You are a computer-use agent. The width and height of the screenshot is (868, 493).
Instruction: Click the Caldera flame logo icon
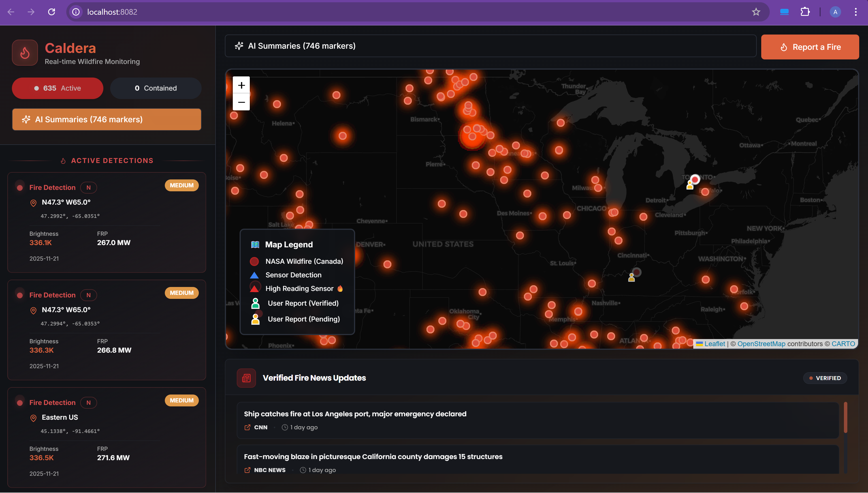pyautogui.click(x=25, y=52)
